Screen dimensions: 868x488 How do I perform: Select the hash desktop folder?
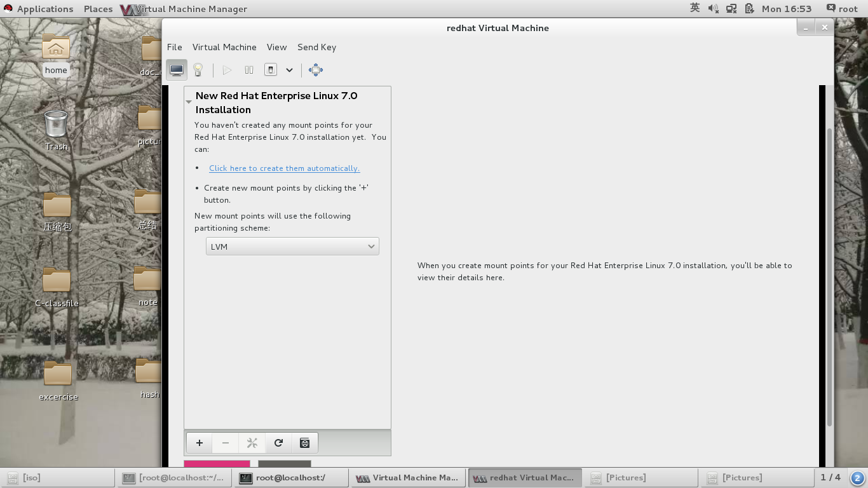[149, 379]
